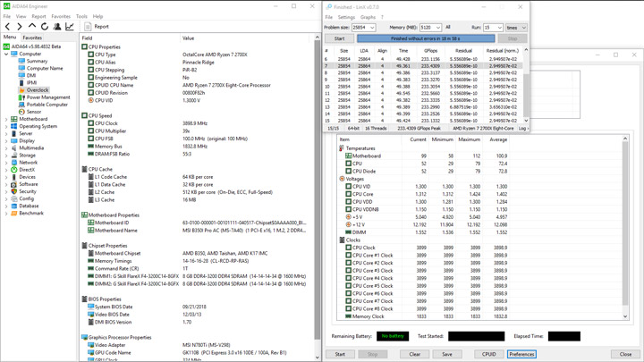
Task: Click the Log status bar entry in LinX
Action: pyautogui.click(x=521, y=129)
